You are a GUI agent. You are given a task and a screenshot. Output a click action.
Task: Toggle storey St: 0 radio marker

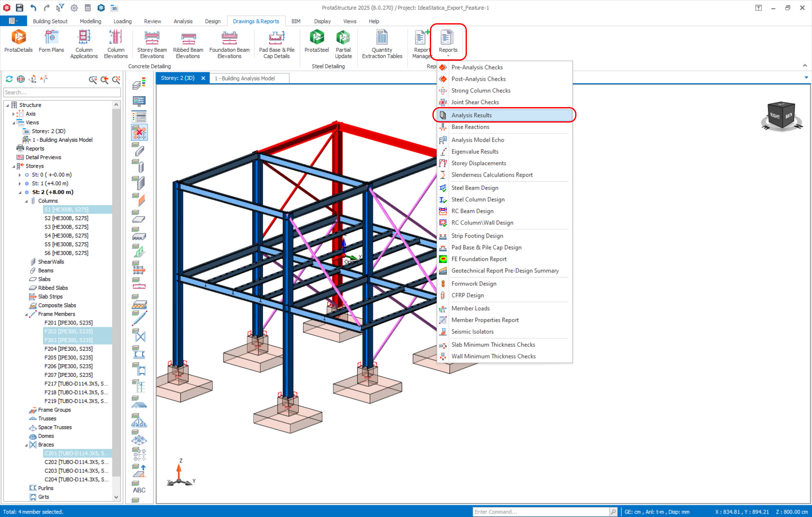coord(27,175)
